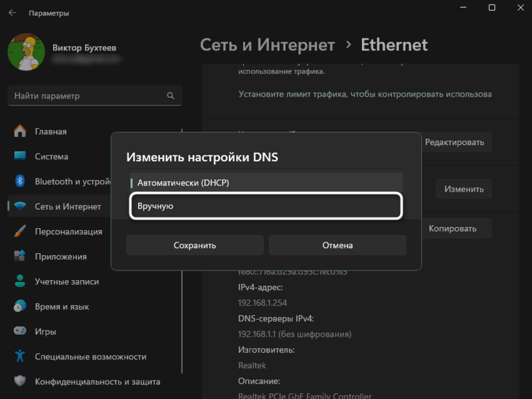532x399 pixels.
Task: Choose Автоматически (DHCP) from DNS list
Action: tap(265, 182)
